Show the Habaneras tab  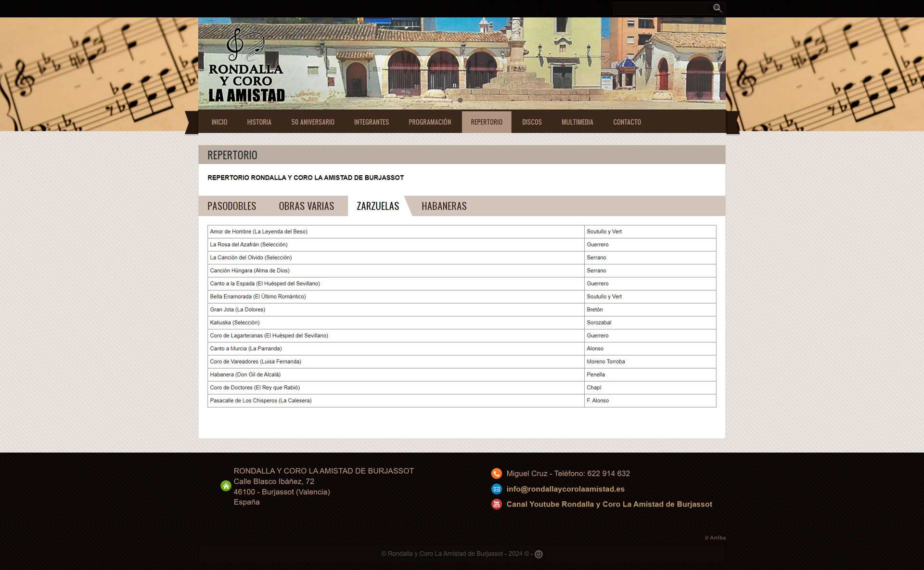click(x=444, y=206)
